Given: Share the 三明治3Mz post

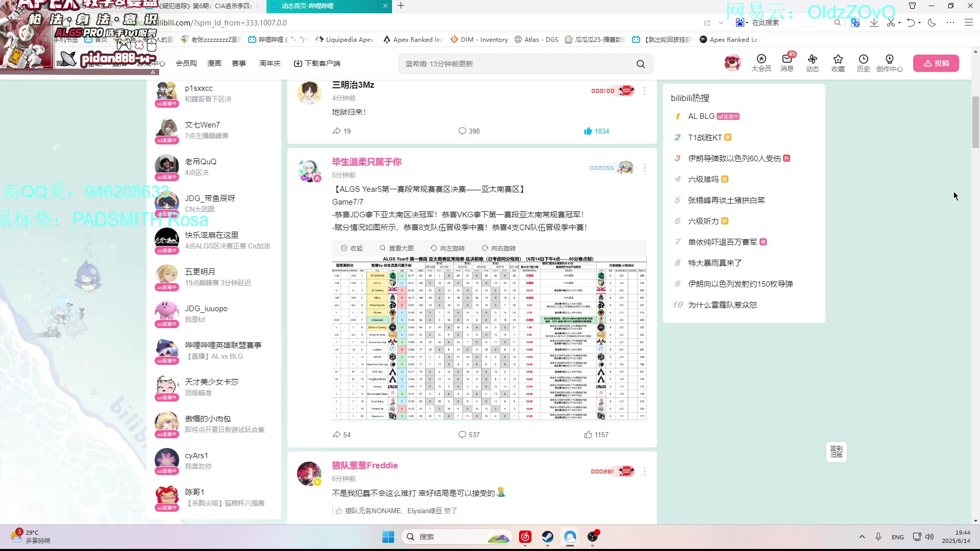Looking at the screenshot, I should [341, 131].
